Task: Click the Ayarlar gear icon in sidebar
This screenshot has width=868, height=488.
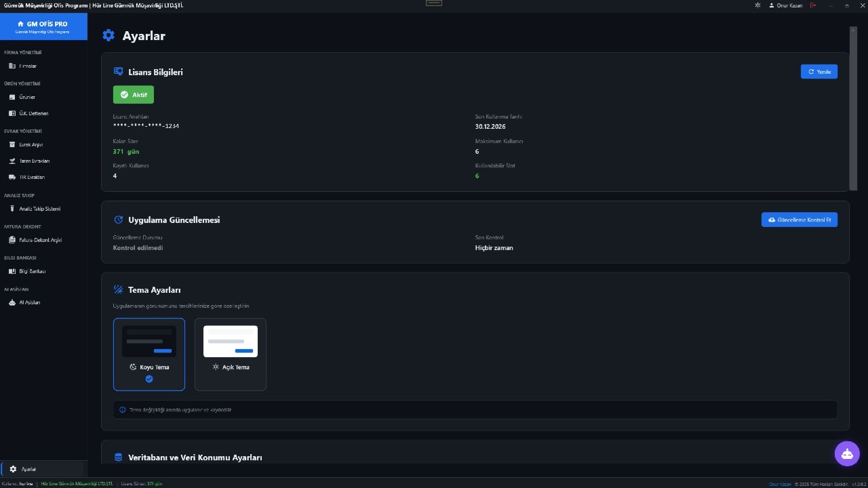Action: pos(13,469)
